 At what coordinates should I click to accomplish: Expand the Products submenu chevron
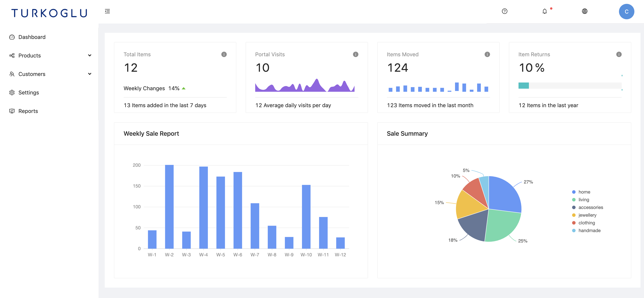click(89, 56)
